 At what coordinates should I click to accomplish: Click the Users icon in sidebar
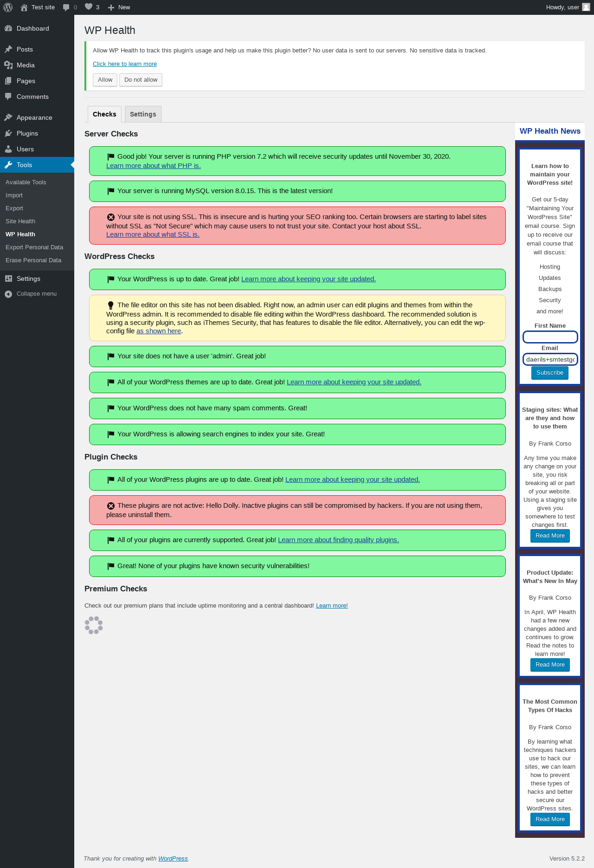coord(8,149)
